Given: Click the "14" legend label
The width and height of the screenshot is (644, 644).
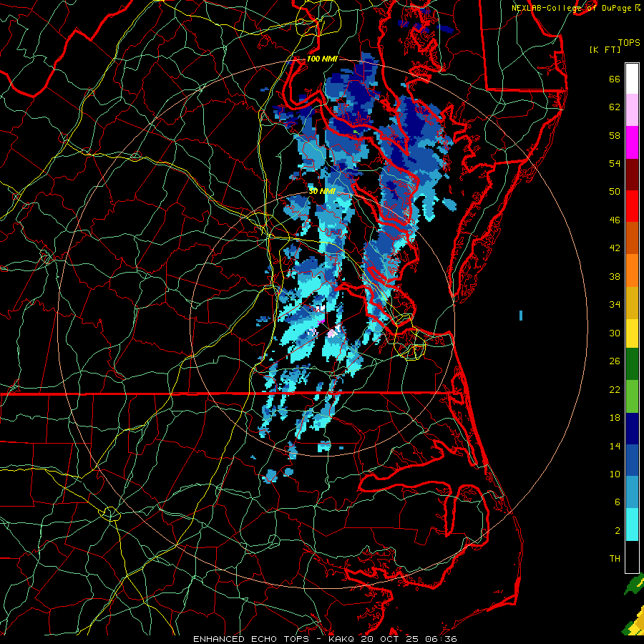Looking at the screenshot, I should click(615, 446).
